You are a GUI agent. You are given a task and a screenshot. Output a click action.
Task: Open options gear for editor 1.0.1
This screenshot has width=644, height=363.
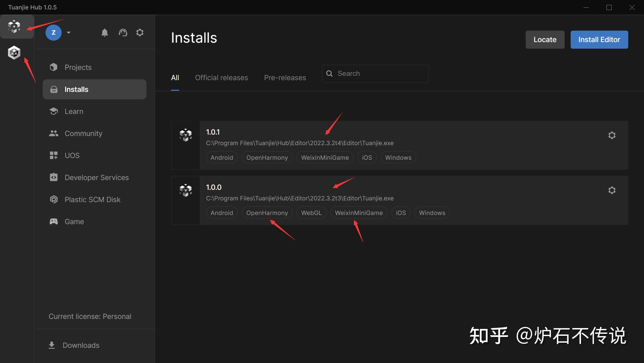612,135
